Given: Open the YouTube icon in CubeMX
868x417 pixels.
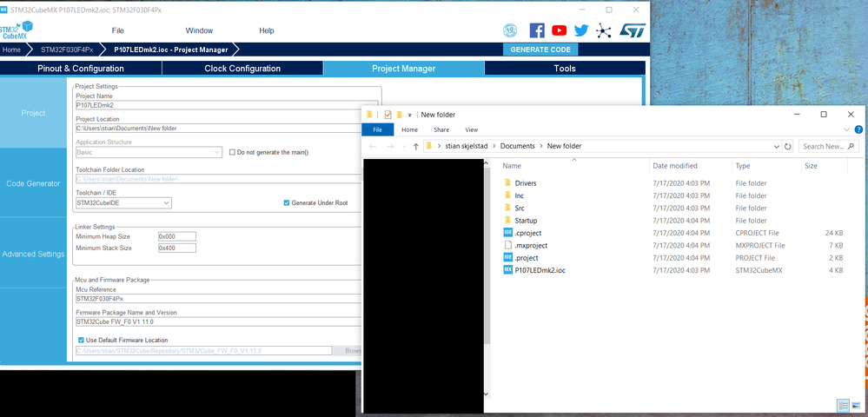Looking at the screenshot, I should (559, 30).
